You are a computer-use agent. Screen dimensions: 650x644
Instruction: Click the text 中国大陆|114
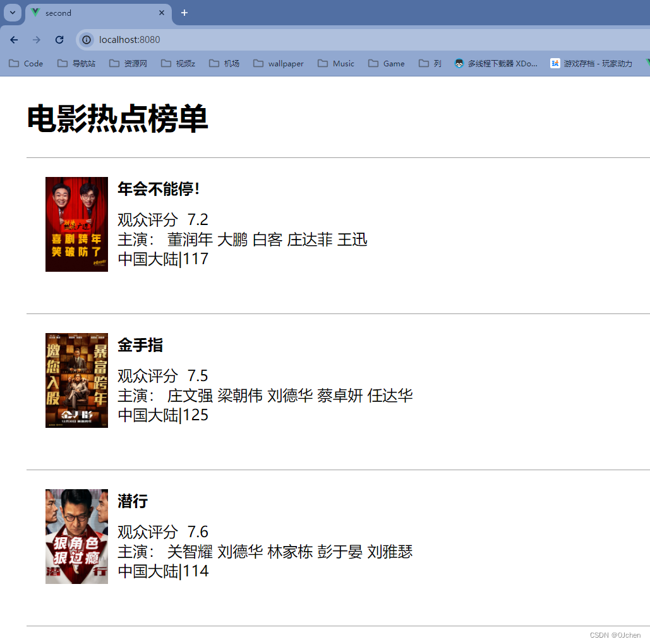(x=163, y=571)
